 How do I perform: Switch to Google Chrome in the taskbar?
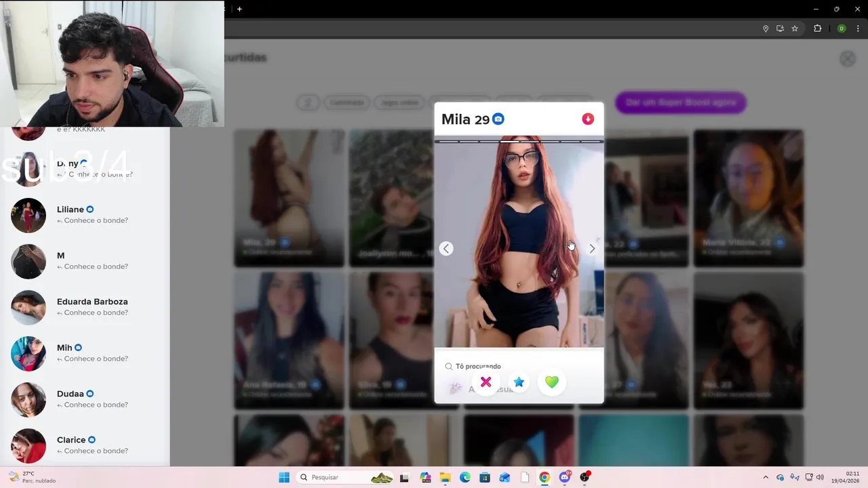[x=545, y=477]
